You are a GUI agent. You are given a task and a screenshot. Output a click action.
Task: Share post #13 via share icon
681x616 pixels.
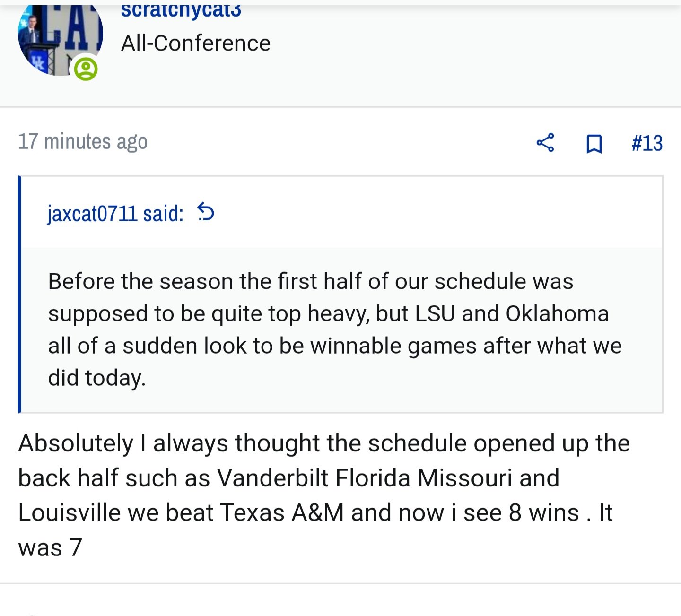[x=545, y=143]
